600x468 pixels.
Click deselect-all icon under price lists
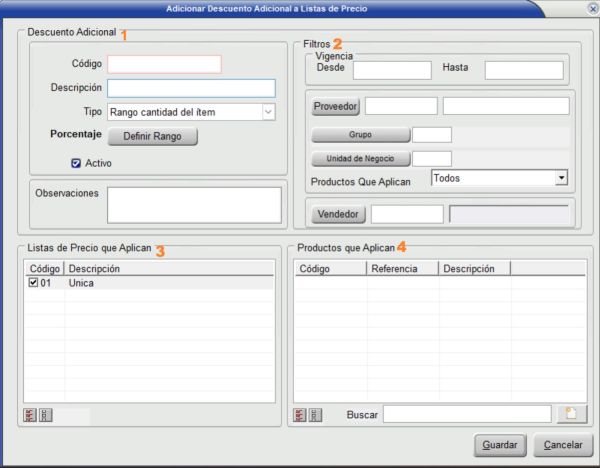(45, 415)
